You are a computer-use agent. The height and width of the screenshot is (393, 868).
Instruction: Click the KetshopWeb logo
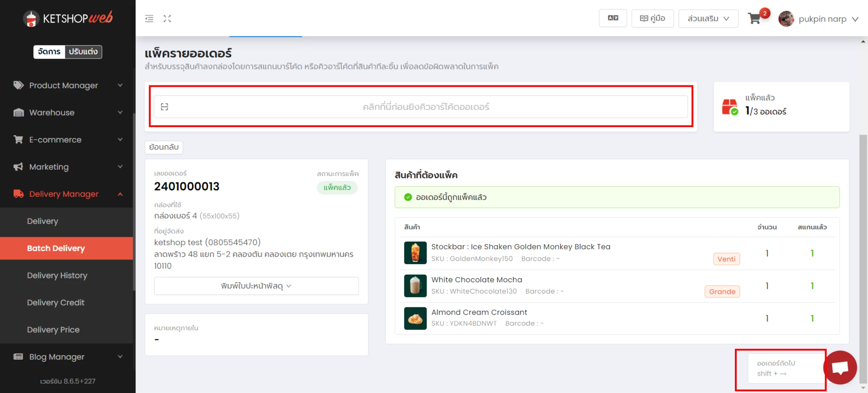(68, 18)
